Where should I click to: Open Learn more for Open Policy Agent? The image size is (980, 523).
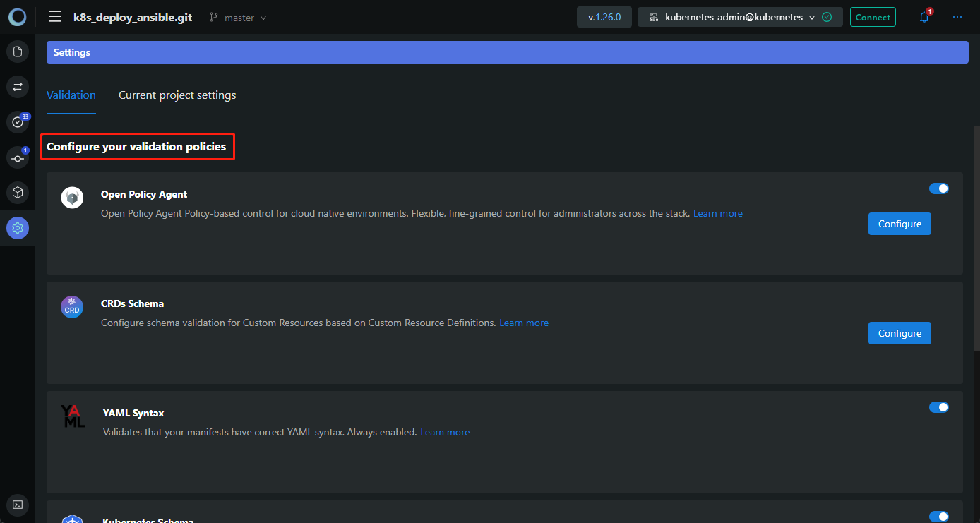pos(718,213)
